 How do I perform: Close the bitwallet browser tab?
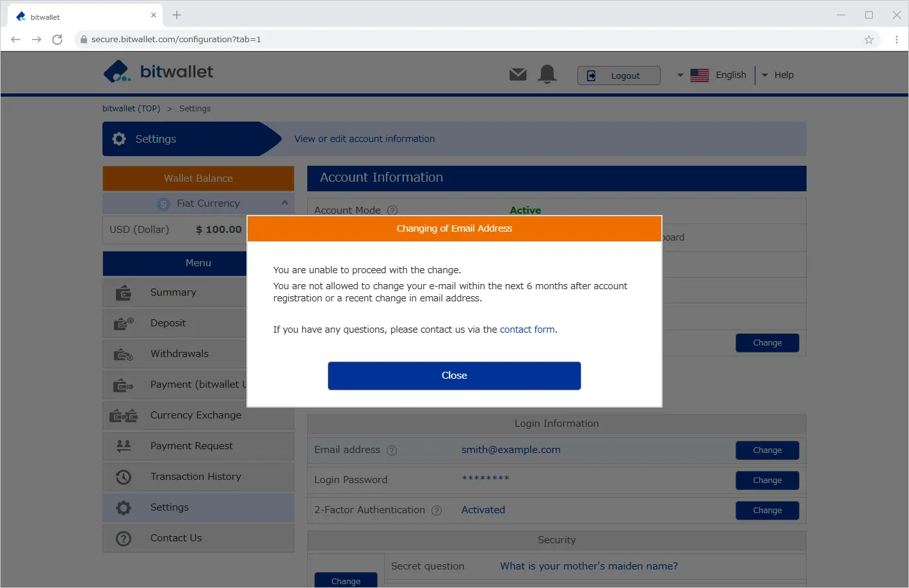tap(154, 15)
